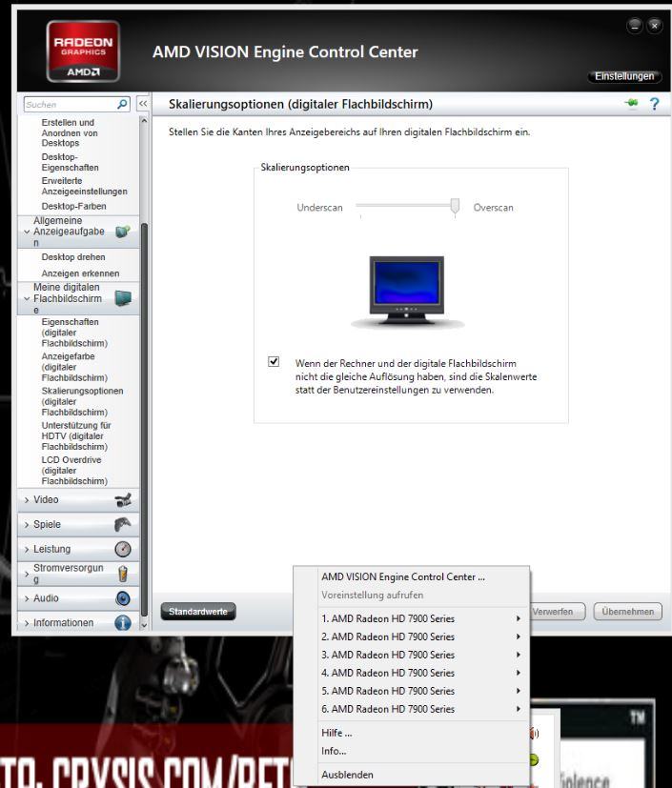Click the Video camera icon
The width and height of the screenshot is (672, 788).
coord(123,499)
